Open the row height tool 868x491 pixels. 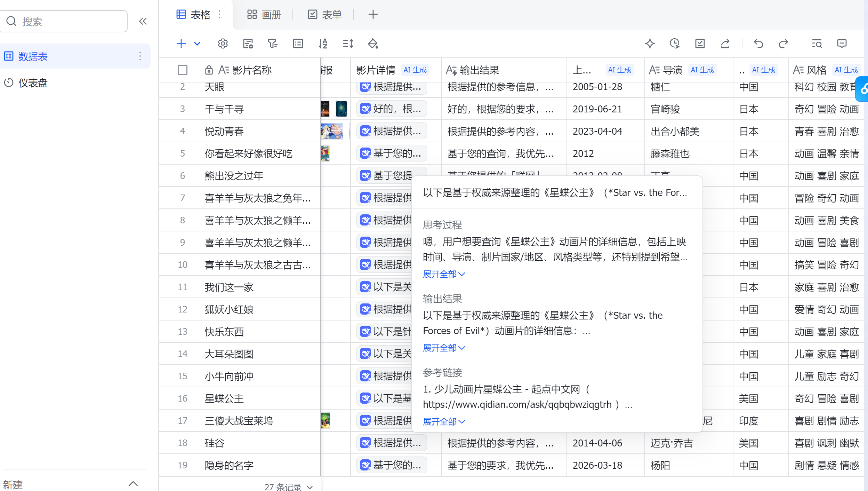[x=348, y=44]
